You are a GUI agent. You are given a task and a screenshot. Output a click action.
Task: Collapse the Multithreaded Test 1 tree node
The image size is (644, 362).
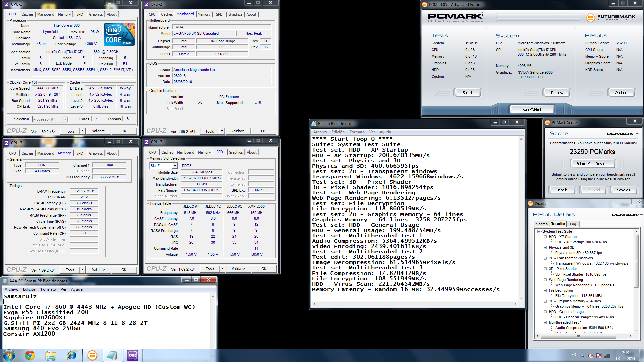pyautogui.click(x=545, y=323)
